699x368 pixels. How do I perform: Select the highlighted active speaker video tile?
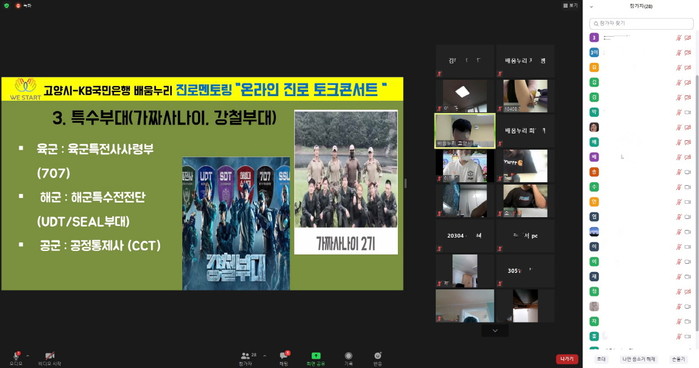point(465,131)
